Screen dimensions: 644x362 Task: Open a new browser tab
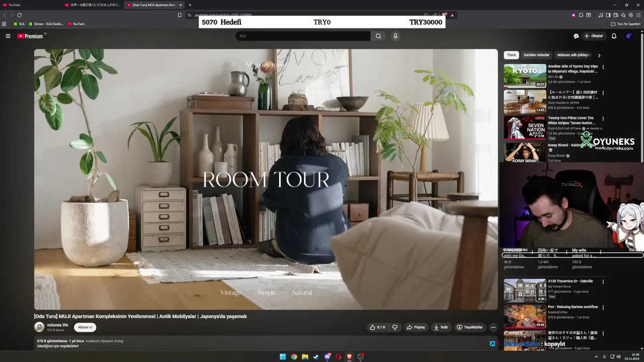coord(190,5)
